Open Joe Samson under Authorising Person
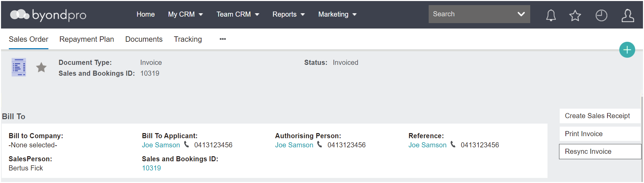Screen dimensions: 644x183 pyautogui.click(x=294, y=145)
